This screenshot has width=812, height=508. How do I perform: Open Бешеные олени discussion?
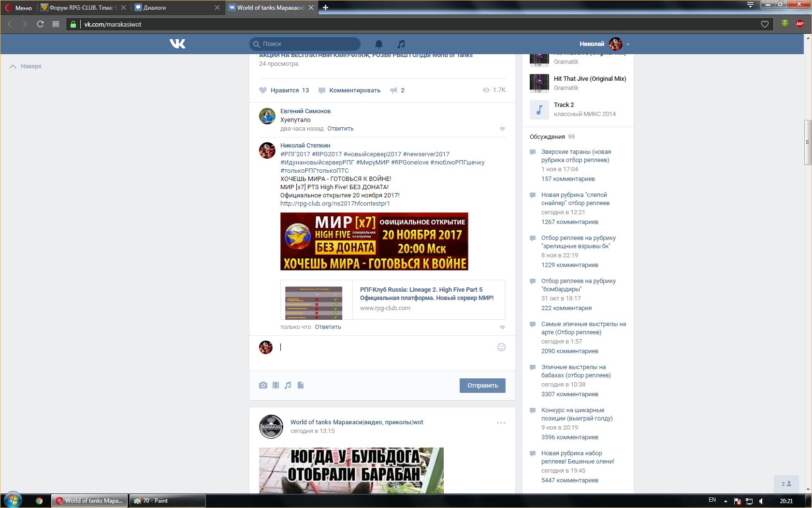tap(578, 457)
